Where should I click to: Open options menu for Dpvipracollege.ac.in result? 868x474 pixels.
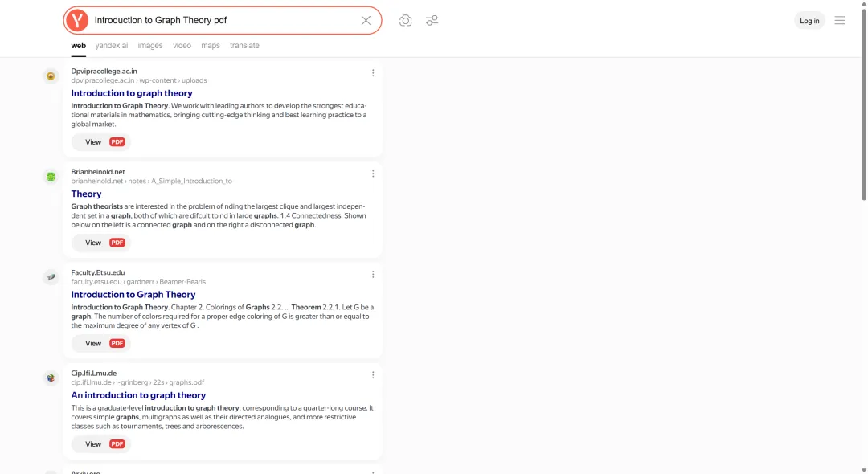373,73
